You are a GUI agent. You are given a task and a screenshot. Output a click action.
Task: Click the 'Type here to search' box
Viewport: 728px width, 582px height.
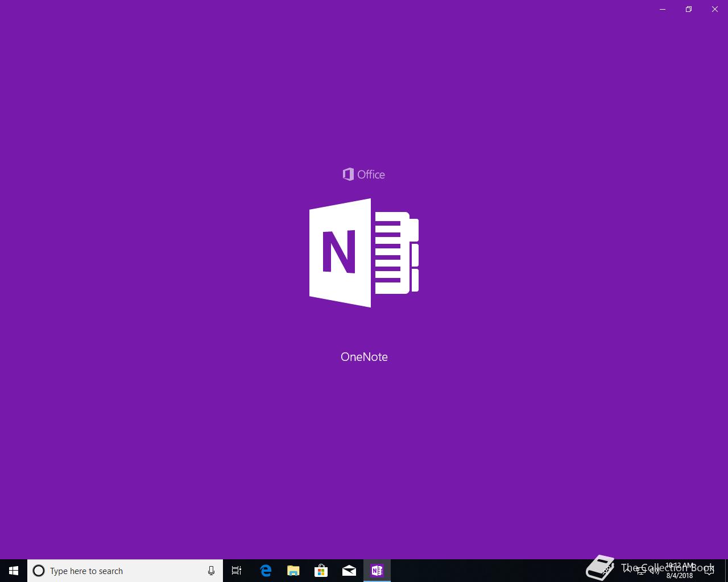125,571
